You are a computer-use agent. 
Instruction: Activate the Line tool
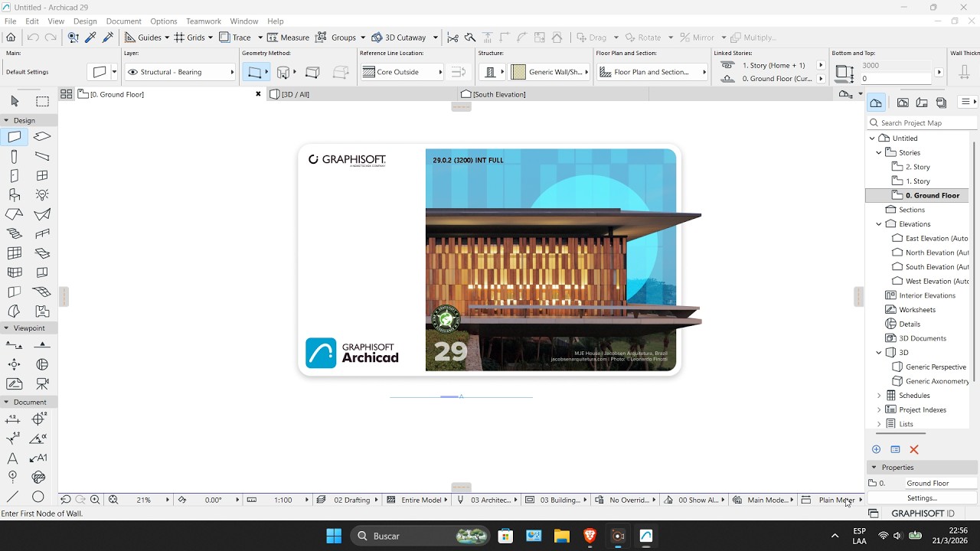(x=13, y=496)
